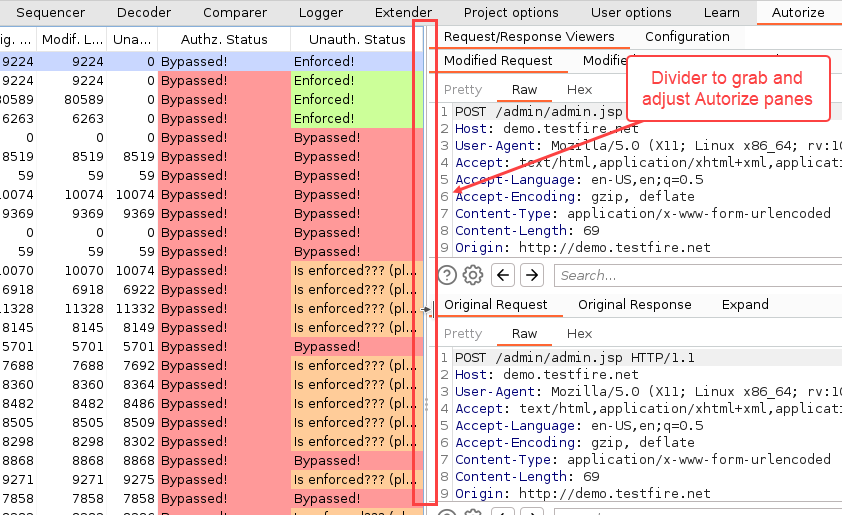Switch to the Sequencer tab

[50, 13]
